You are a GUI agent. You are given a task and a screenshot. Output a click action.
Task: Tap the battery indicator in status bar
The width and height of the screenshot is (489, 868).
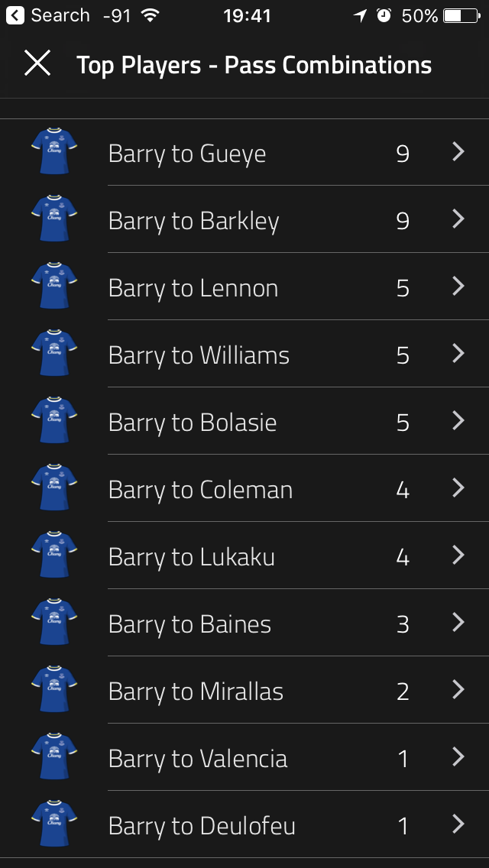click(x=461, y=15)
